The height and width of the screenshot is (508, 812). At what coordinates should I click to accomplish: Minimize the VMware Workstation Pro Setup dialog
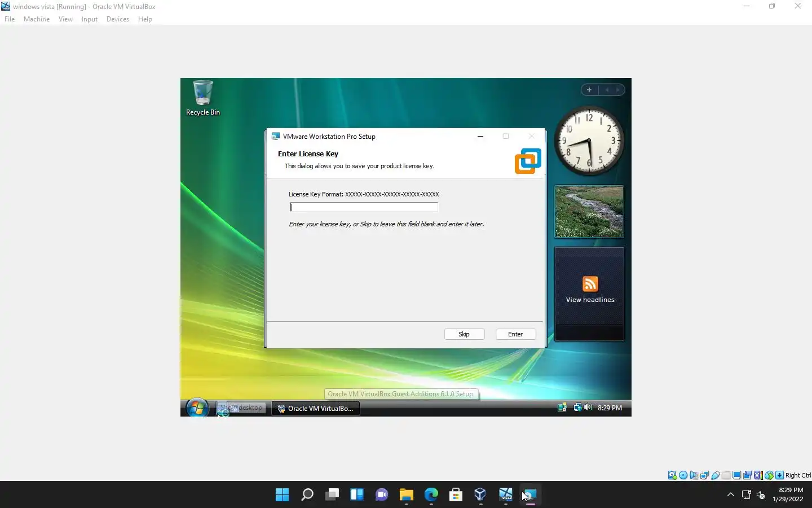(x=480, y=136)
